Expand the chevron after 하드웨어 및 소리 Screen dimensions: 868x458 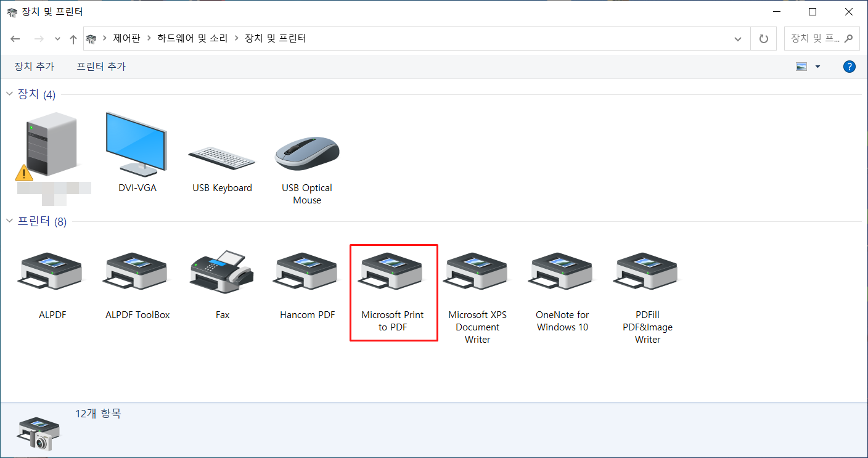[236, 39]
